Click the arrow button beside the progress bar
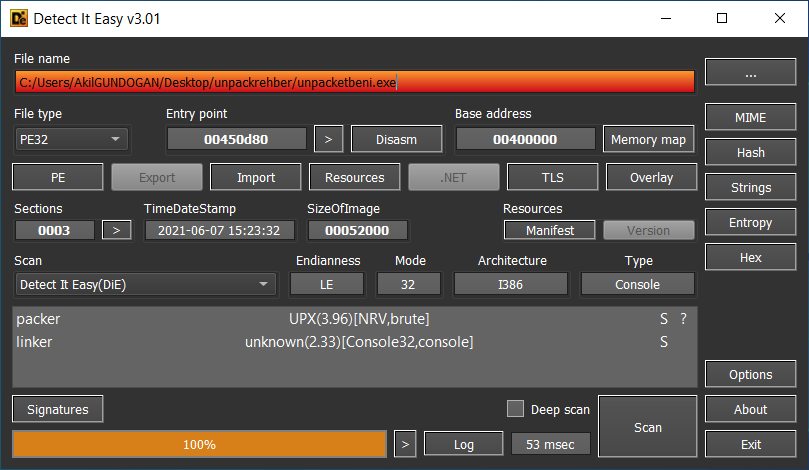 point(405,444)
